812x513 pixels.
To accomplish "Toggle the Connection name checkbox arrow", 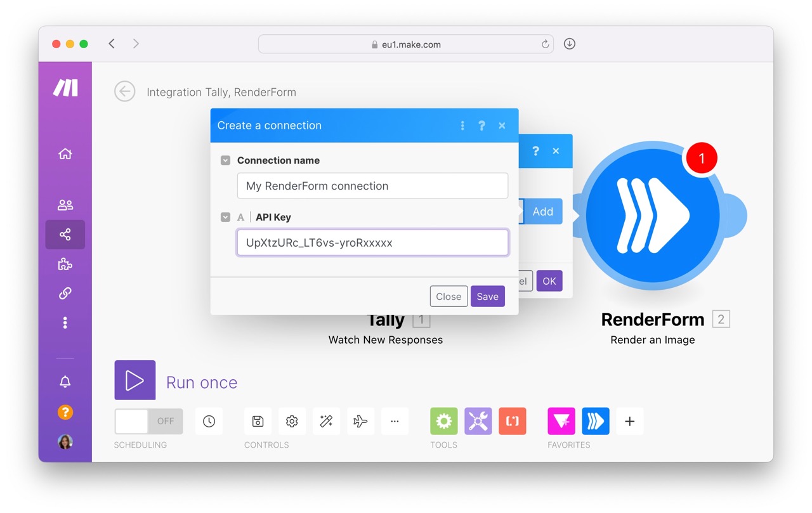I will click(225, 160).
